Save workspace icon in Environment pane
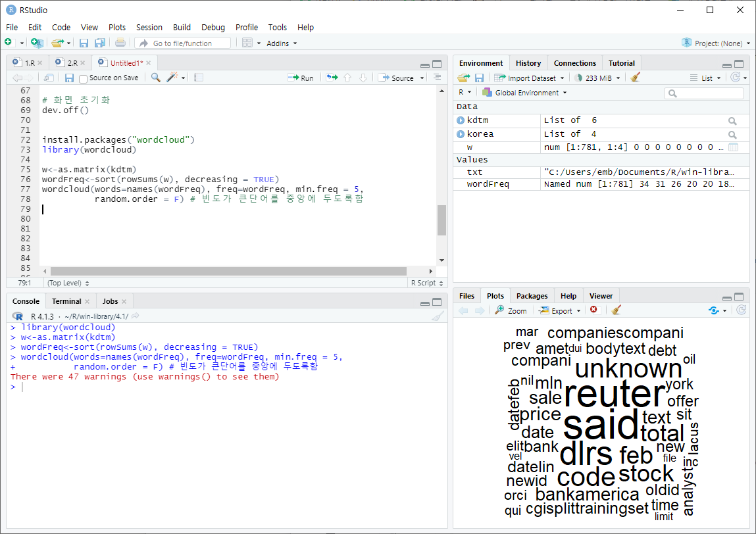 [479, 78]
